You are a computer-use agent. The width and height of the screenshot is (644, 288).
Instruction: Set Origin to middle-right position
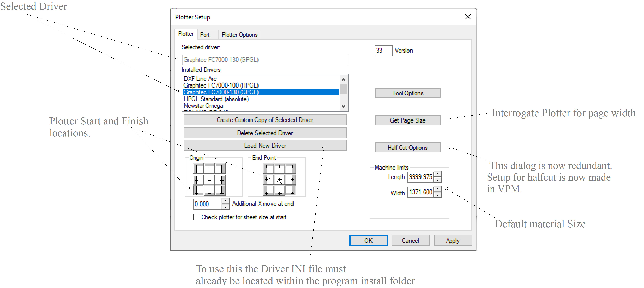pos(220,180)
